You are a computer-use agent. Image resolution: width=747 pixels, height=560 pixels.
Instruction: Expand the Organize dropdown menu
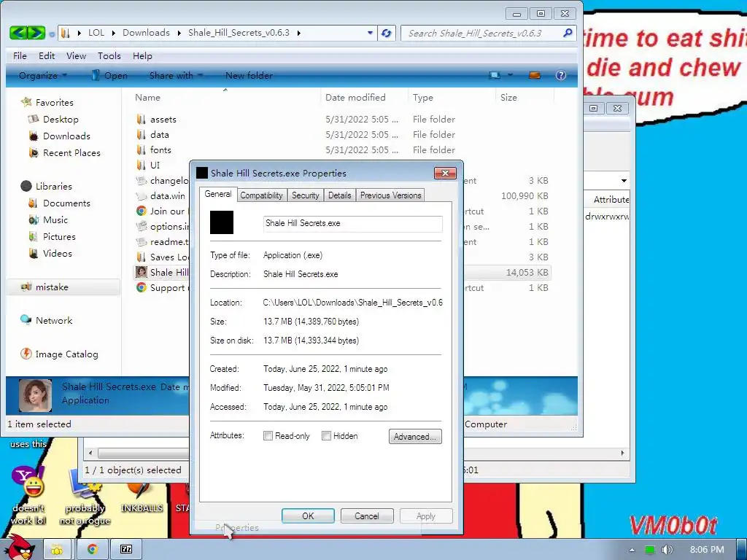[65, 75]
